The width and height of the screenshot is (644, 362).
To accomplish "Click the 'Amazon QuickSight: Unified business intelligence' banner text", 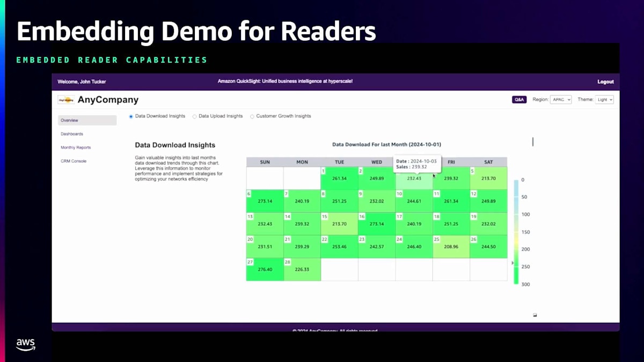I will click(x=285, y=82).
